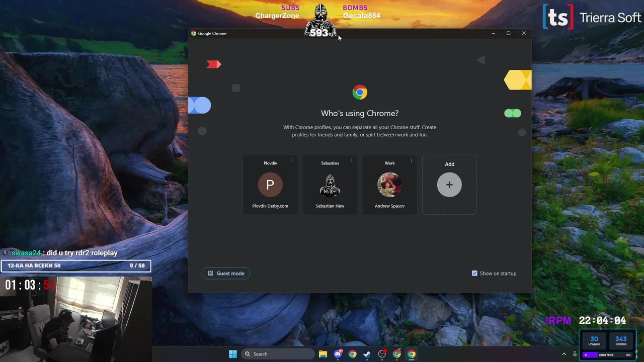Open the Windows Start menu

click(x=233, y=354)
